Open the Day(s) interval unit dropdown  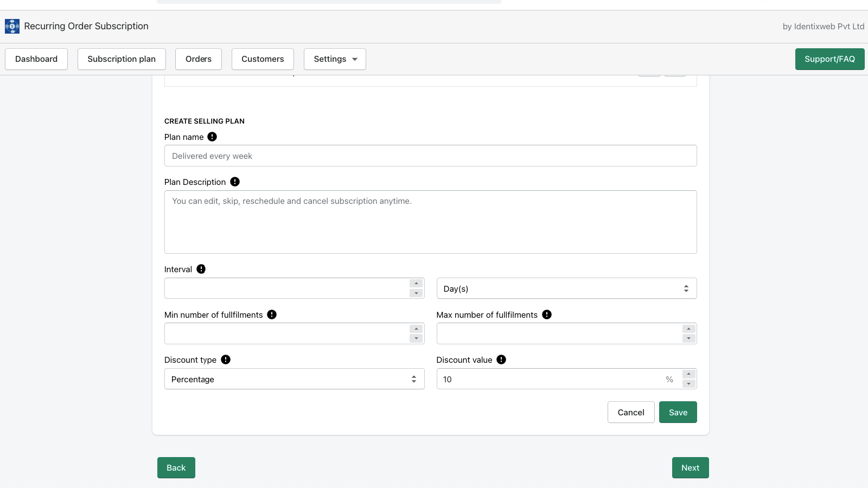coord(566,288)
